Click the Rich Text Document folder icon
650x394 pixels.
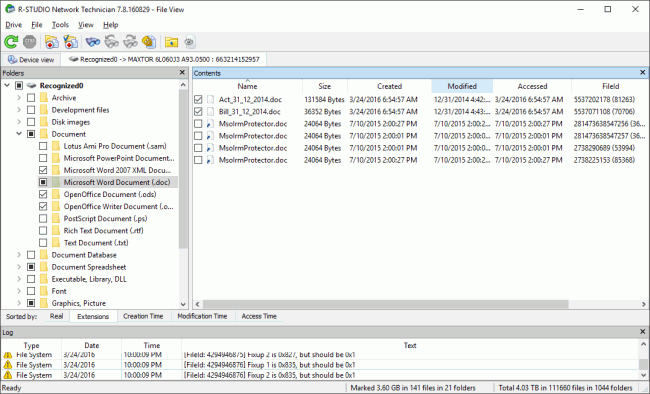56,231
